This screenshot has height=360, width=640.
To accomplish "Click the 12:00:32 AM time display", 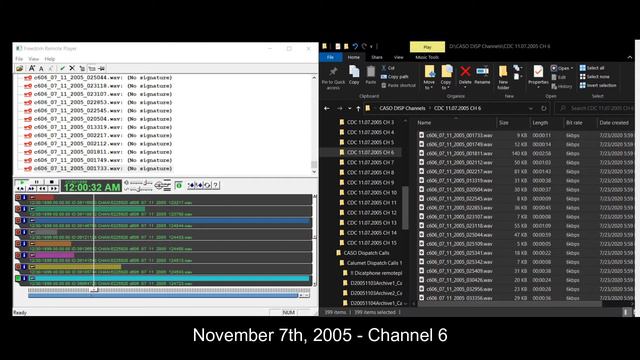I will coord(92,187).
